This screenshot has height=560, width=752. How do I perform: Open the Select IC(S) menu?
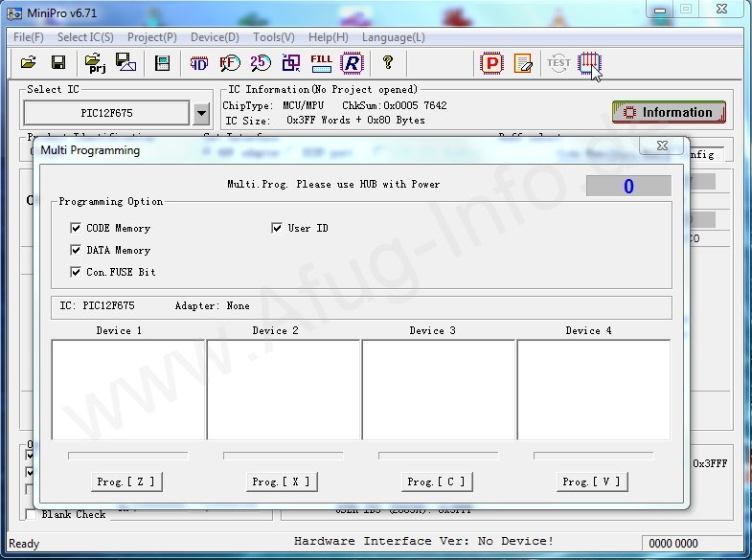85,37
